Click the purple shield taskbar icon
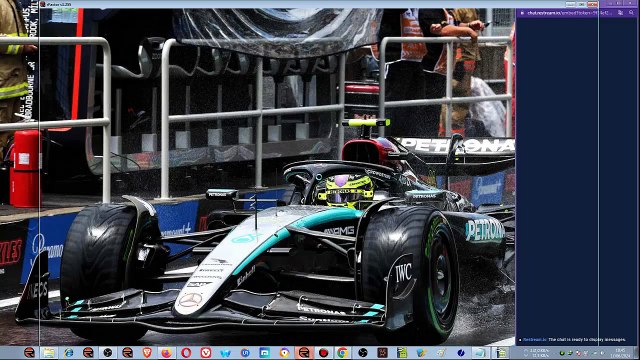 [284, 353]
